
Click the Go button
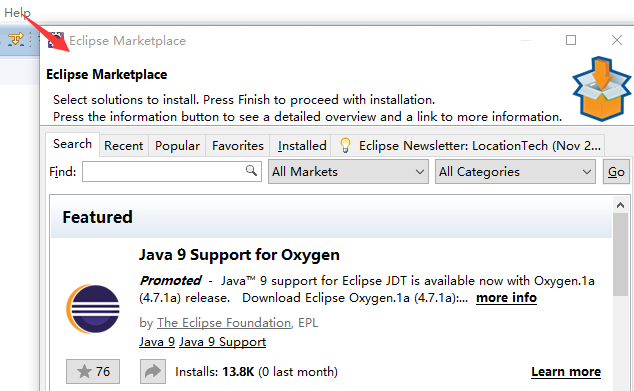click(x=616, y=172)
